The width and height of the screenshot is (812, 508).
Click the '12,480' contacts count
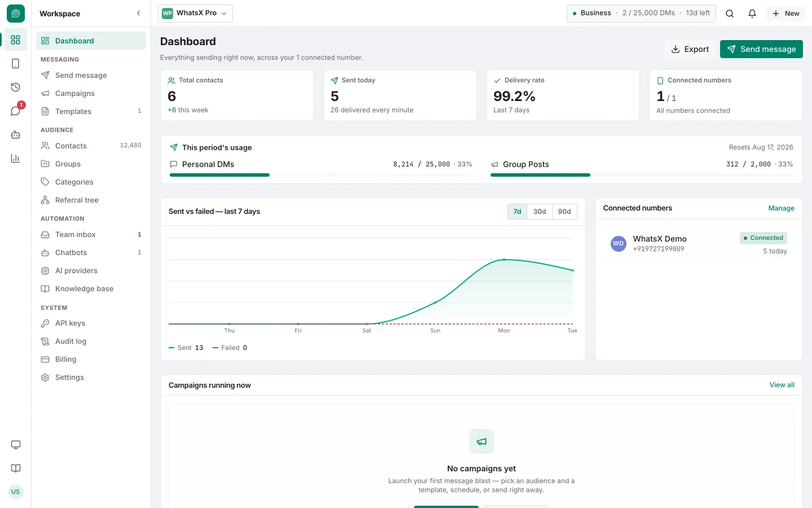pos(130,146)
